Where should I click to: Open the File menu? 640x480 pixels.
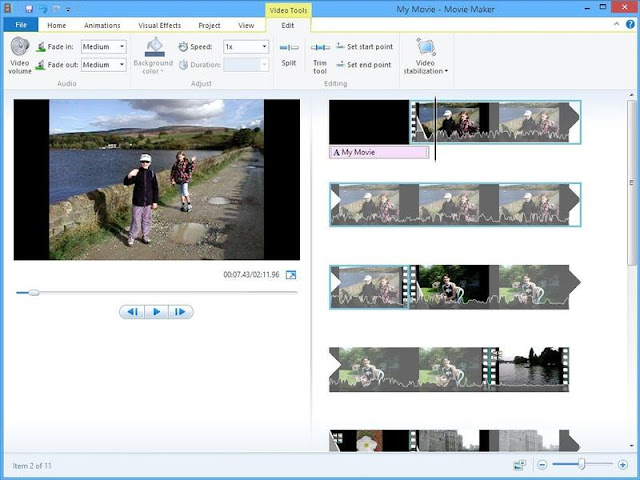pos(21,25)
